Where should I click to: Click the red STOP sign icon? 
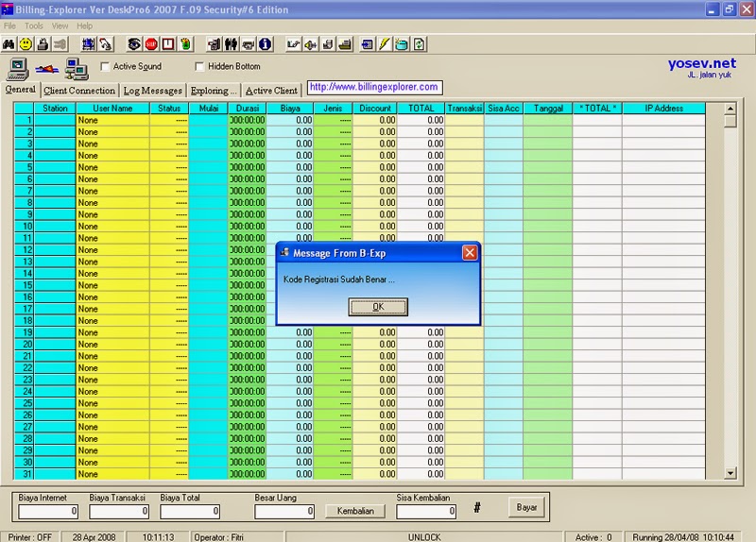coord(151,44)
